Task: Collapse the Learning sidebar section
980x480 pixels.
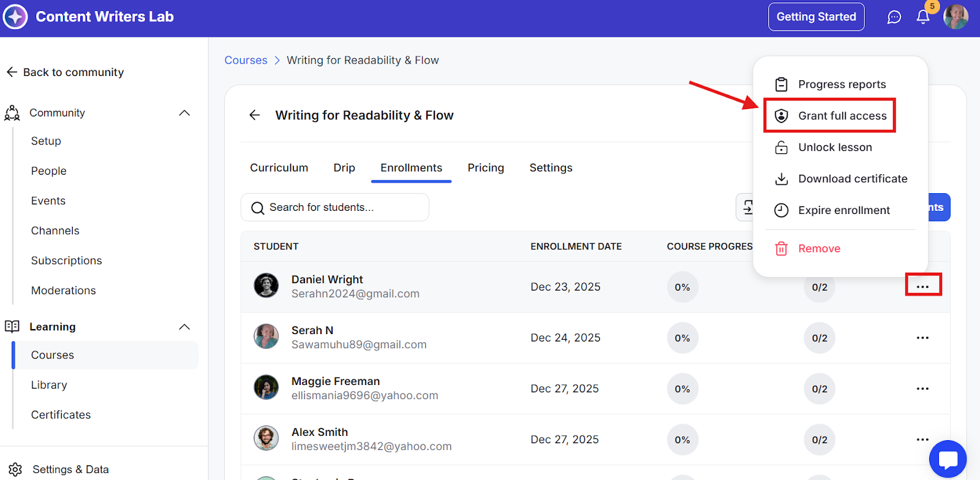Action: (184, 327)
